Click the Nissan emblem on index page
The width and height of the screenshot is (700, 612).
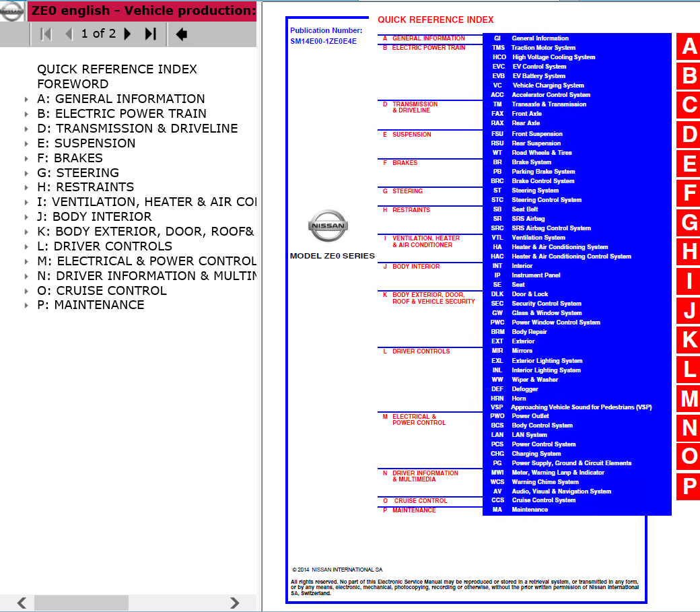[x=328, y=226]
